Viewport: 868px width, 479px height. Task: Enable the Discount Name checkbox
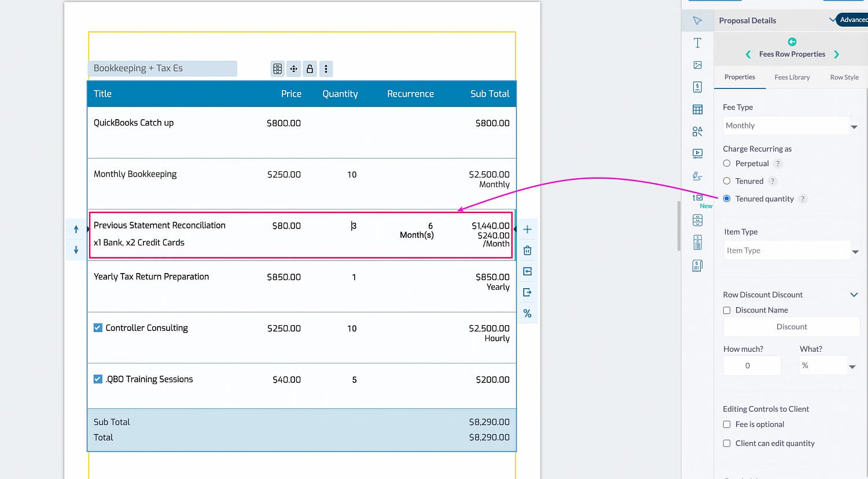pyautogui.click(x=727, y=310)
